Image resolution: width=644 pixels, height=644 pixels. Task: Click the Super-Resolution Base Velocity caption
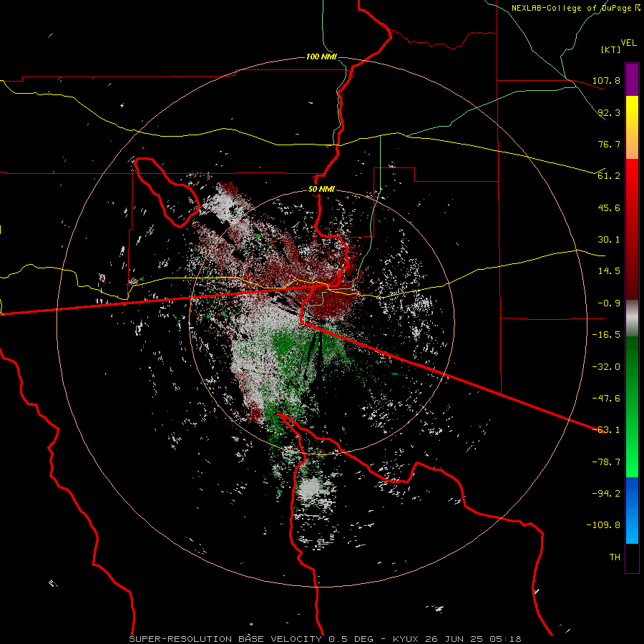pyautogui.click(x=326, y=639)
